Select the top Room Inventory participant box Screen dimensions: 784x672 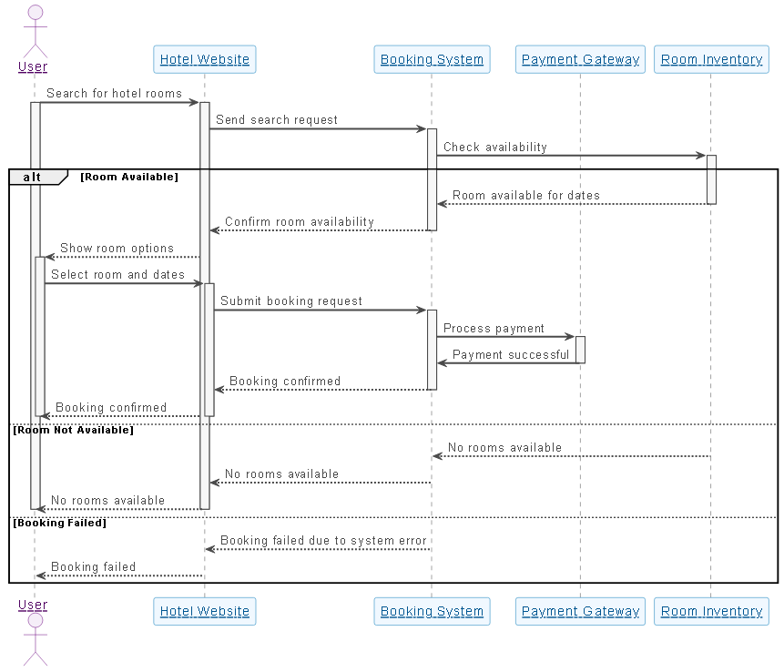tap(711, 60)
